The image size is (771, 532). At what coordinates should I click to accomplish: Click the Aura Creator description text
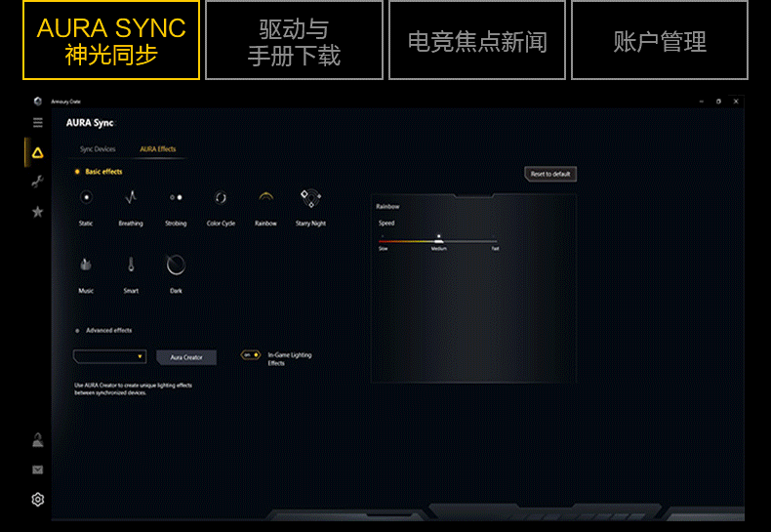click(x=134, y=389)
